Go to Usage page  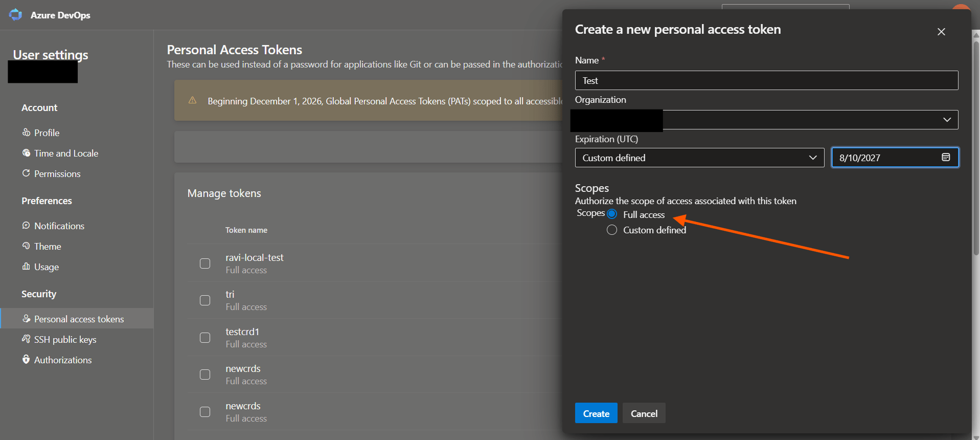47,267
